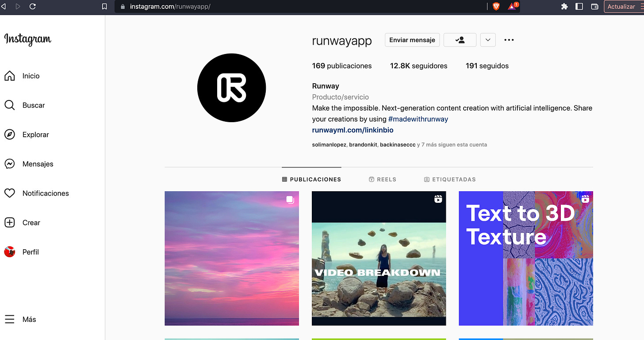Open Inicio home icon in sidebar
The image size is (644, 340).
pyautogui.click(x=9, y=76)
